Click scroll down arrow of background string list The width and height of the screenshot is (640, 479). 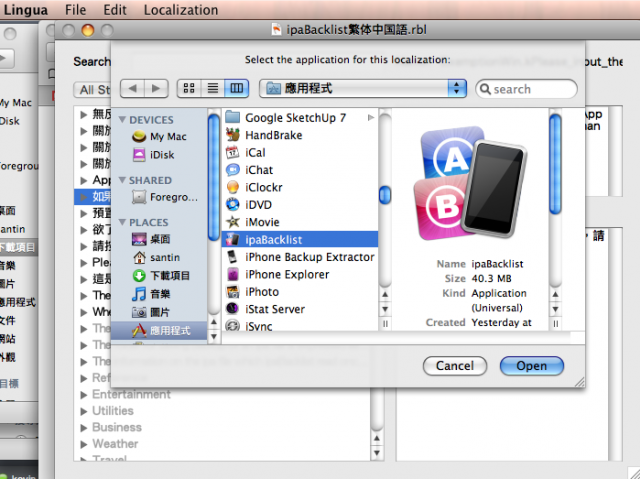(376, 453)
